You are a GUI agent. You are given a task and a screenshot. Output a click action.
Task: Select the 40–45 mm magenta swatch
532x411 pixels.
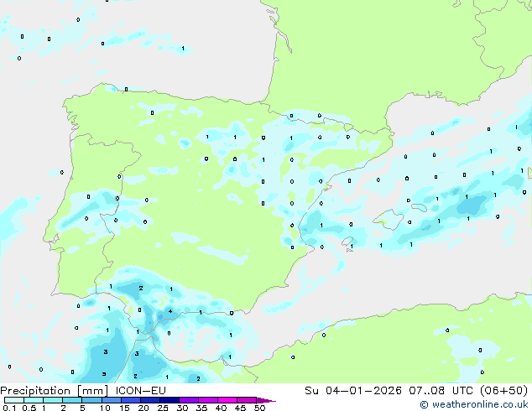227,400
